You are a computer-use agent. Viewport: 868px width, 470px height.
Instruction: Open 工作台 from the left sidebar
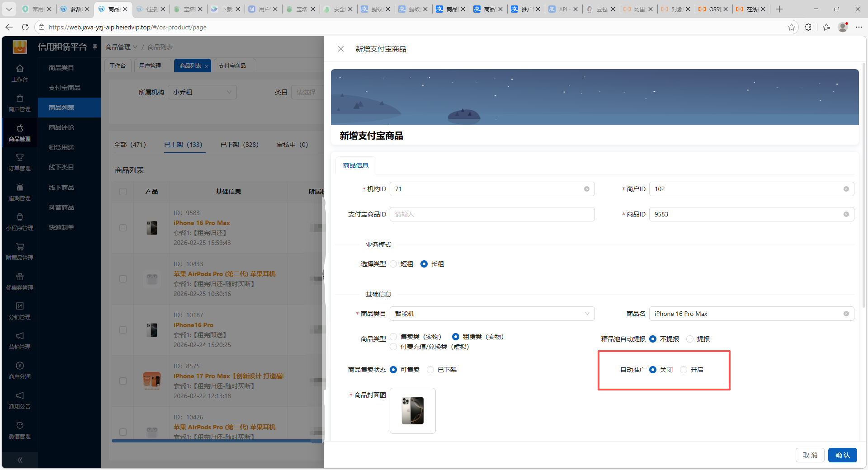click(19, 73)
